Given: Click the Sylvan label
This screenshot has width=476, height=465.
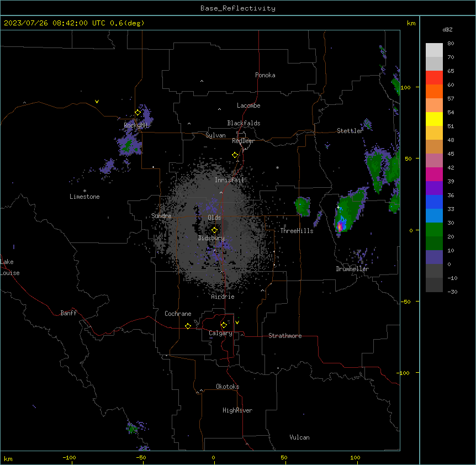Looking at the screenshot, I should coord(215,135).
